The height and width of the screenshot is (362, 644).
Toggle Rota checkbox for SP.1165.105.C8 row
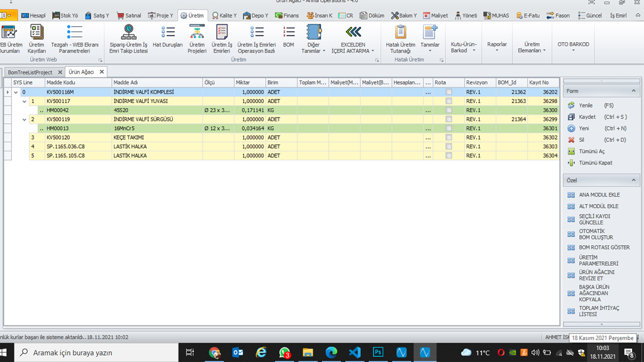coord(448,156)
